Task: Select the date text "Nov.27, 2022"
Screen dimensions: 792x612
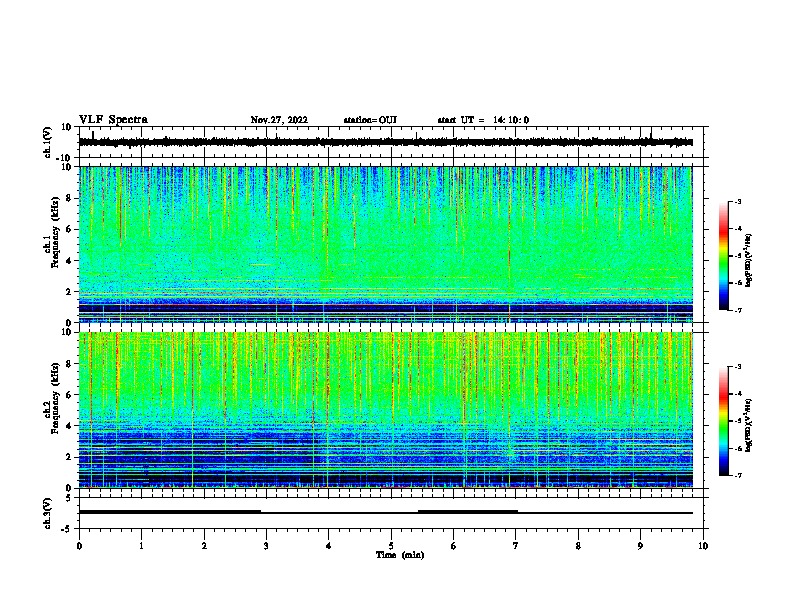Action: (x=279, y=120)
